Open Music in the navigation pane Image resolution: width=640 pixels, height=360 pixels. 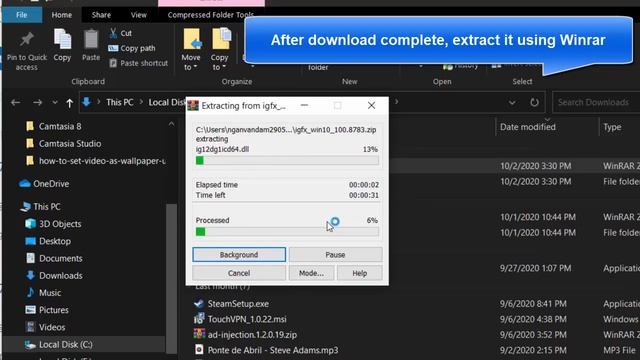[x=50, y=293]
